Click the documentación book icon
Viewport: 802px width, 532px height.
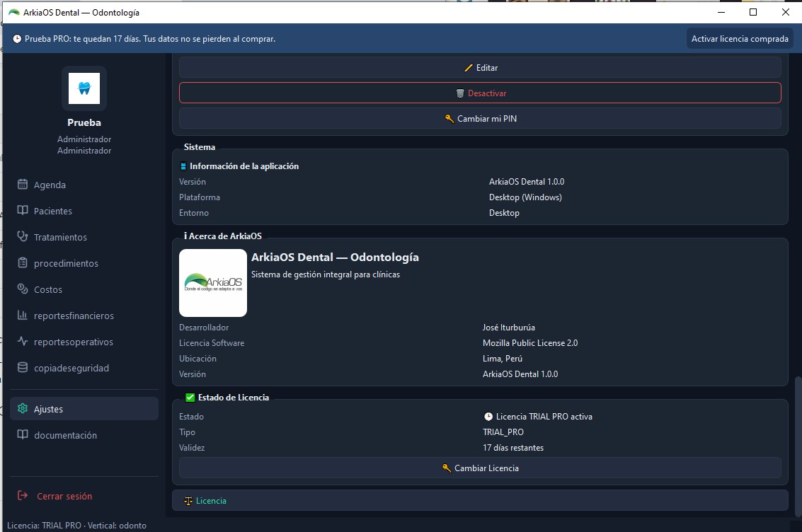tap(23, 435)
